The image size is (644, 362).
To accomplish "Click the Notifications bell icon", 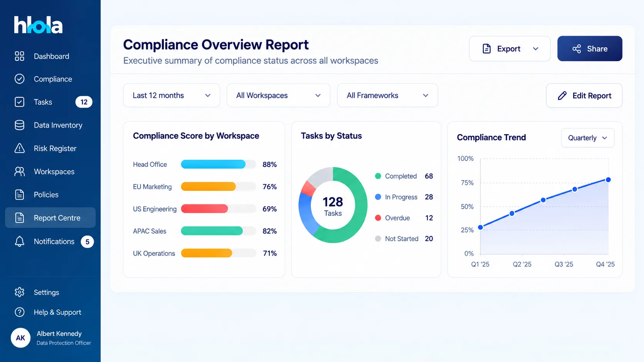I will 19,242.
